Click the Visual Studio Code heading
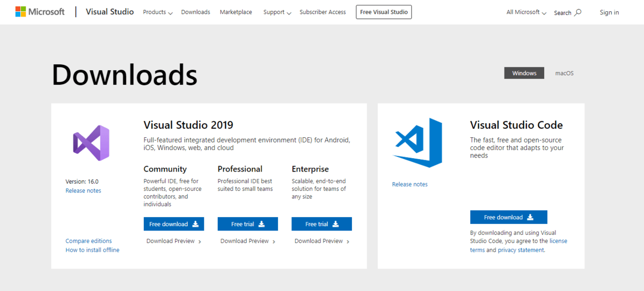644x291 pixels. (516, 125)
